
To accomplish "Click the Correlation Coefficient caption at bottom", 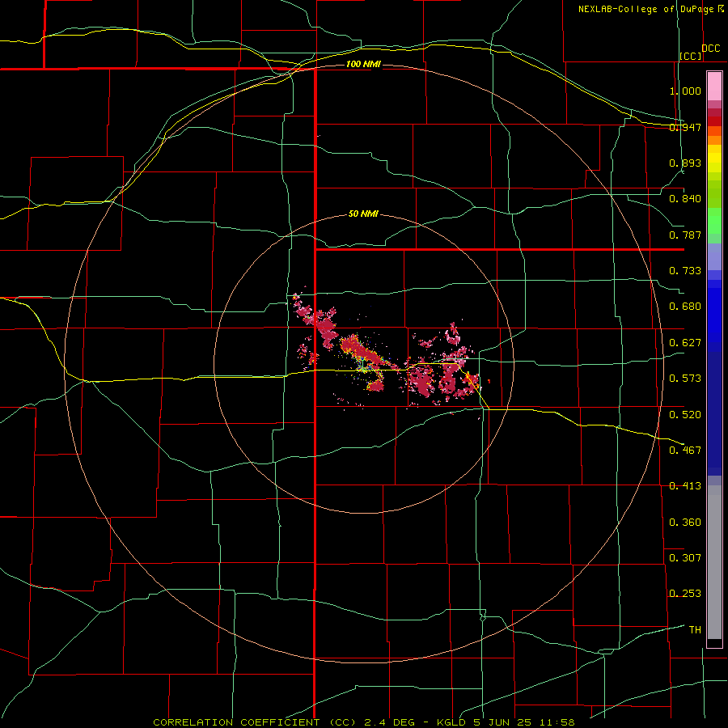I will 364,722.
